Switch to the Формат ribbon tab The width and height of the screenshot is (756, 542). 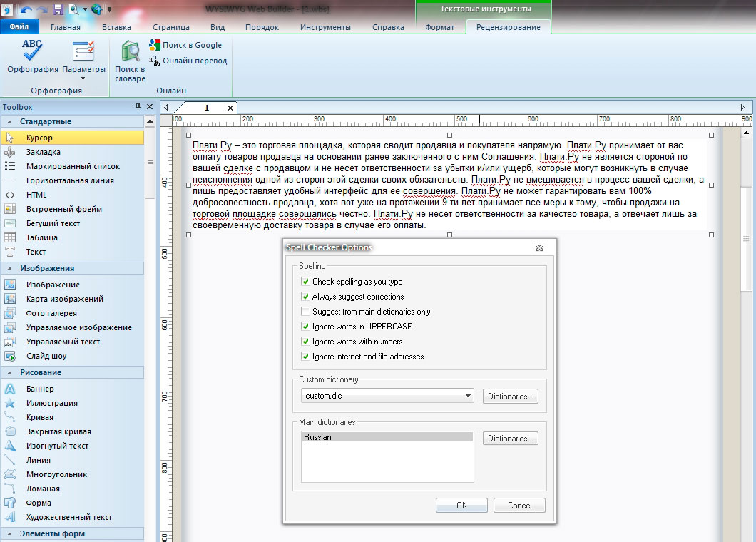(439, 27)
